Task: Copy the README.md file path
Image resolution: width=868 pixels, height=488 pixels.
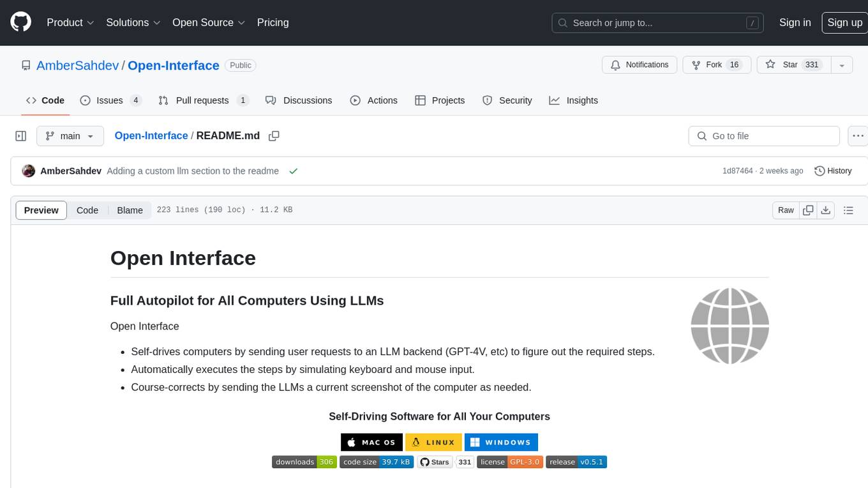Action: [274, 136]
